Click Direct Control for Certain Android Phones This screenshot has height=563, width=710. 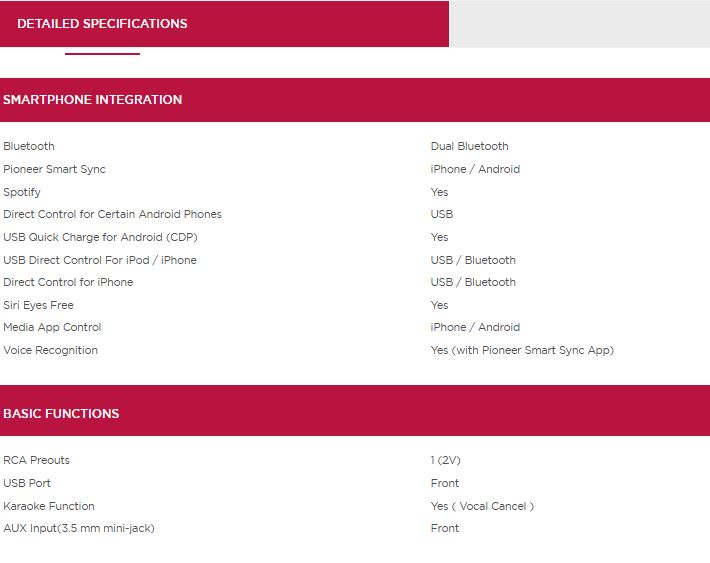(112, 214)
